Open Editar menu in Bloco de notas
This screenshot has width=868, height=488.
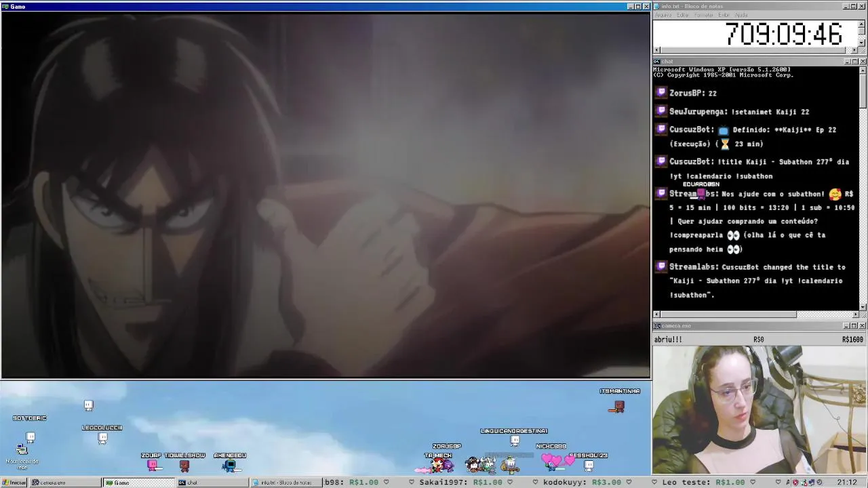pos(682,15)
